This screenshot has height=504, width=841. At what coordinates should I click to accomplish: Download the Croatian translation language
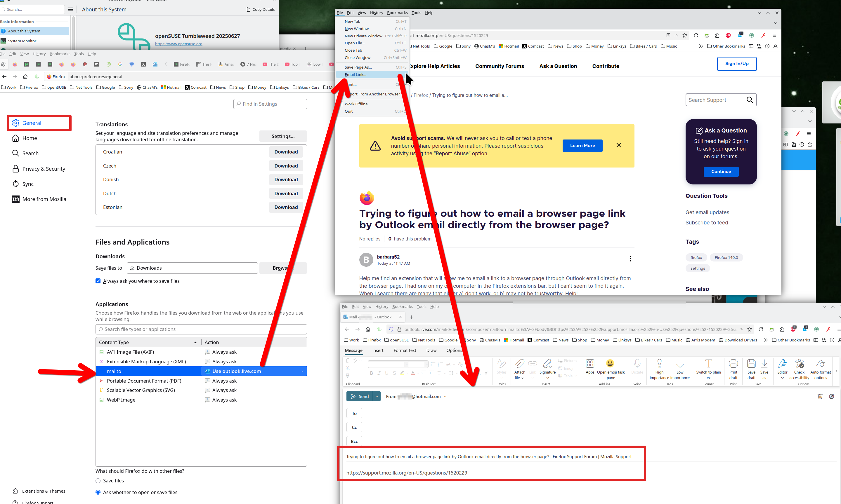coord(286,152)
